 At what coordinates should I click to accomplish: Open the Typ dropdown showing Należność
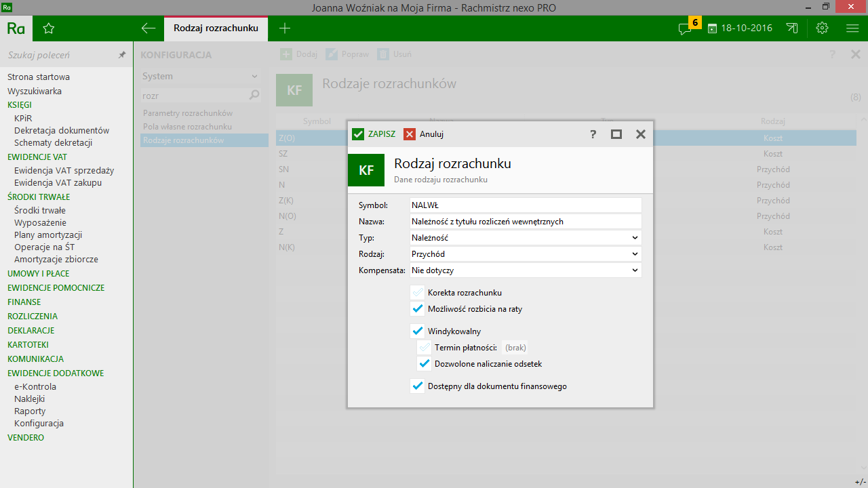525,238
